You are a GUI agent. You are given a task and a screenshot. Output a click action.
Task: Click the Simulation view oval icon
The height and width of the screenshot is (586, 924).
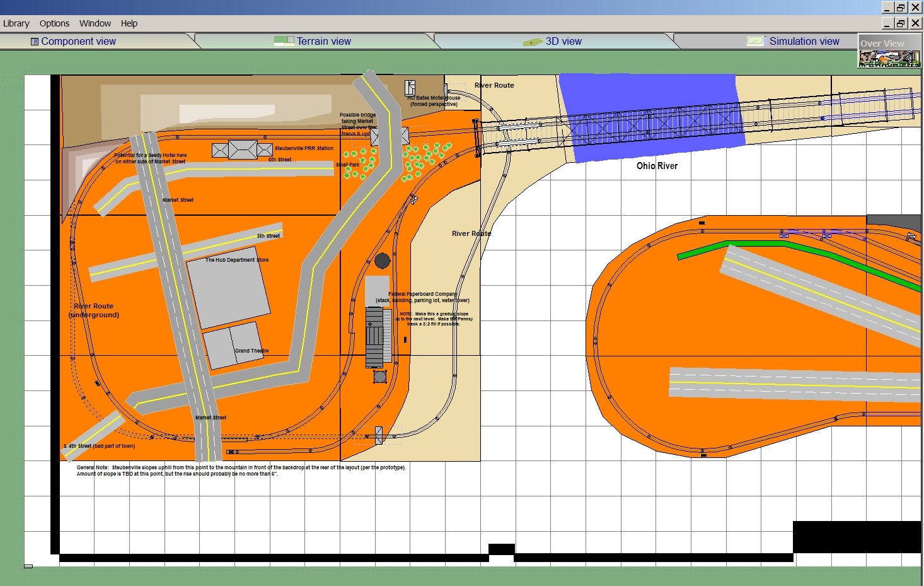(x=754, y=40)
